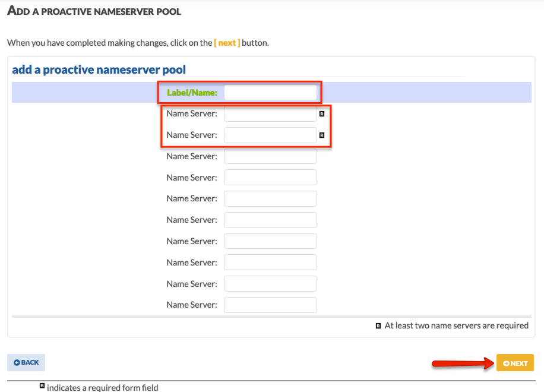Click required icon beside second Name Server
Image resolution: width=544 pixels, height=392 pixels.
(x=322, y=135)
